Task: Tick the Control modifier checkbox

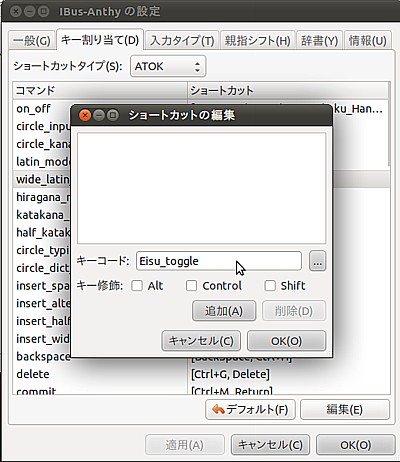Action: [191, 286]
